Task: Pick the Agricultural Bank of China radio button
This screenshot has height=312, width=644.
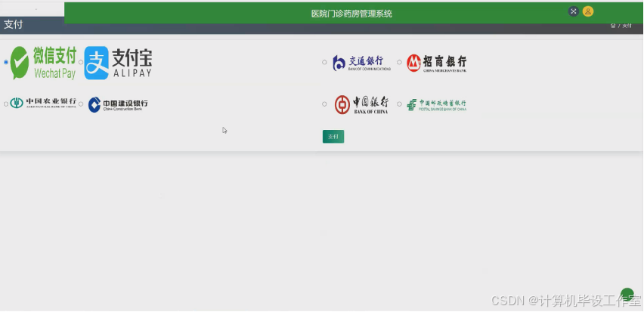Action: [x=6, y=104]
